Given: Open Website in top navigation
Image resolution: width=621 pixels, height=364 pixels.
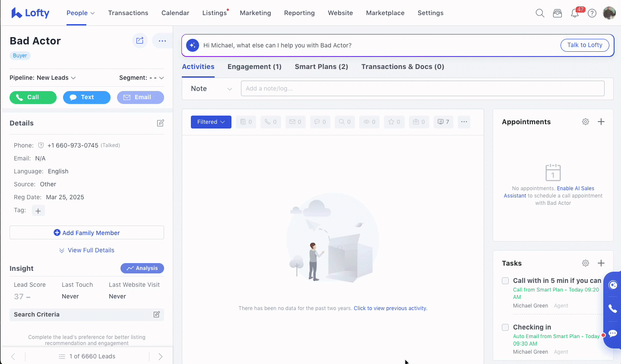Looking at the screenshot, I should [x=340, y=13].
